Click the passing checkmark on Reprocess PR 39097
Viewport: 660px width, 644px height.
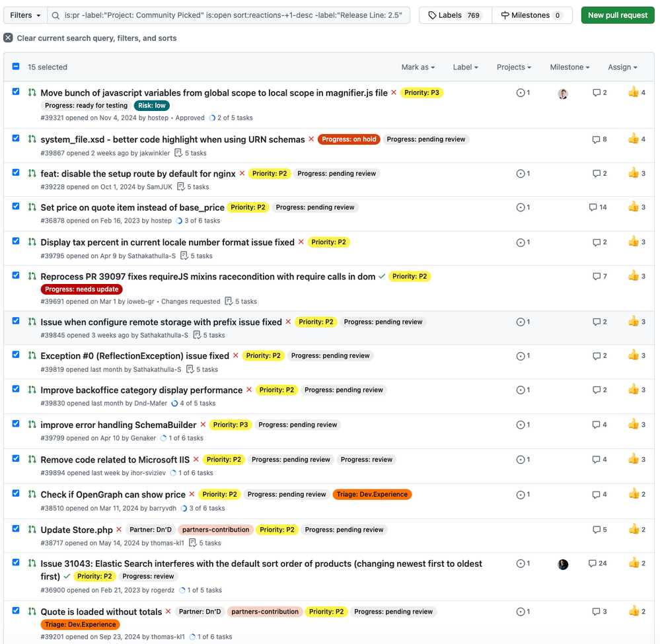pyautogui.click(x=382, y=277)
